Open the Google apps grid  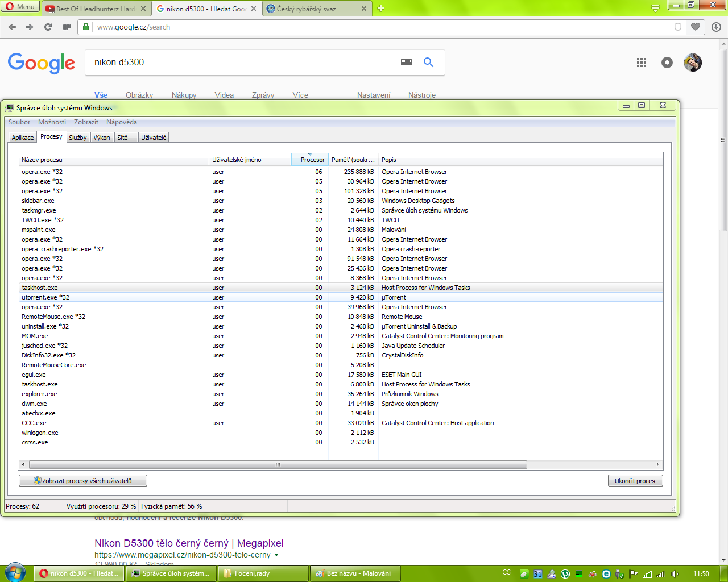pos(642,63)
